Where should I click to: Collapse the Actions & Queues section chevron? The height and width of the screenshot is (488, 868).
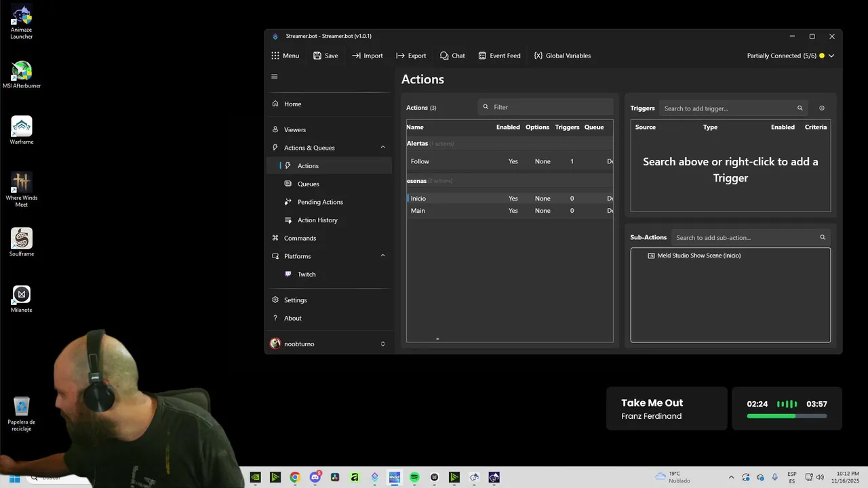pos(382,147)
